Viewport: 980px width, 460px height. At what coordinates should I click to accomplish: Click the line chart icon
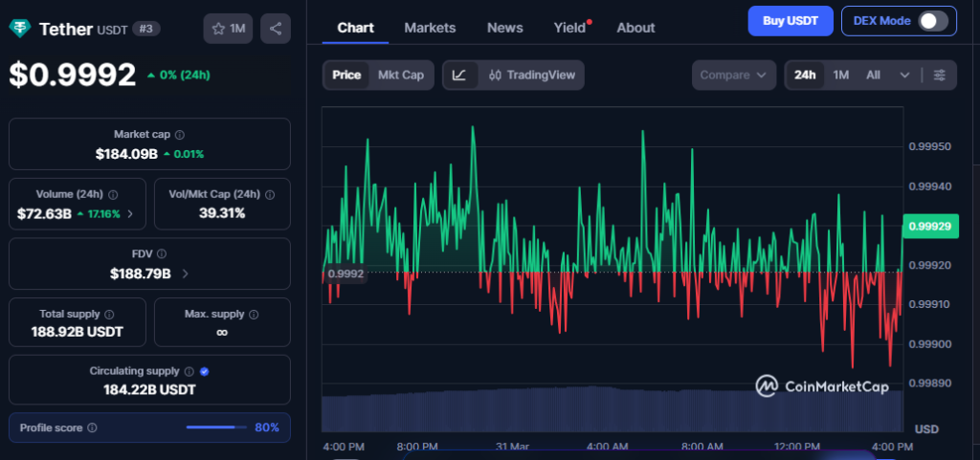click(x=459, y=75)
